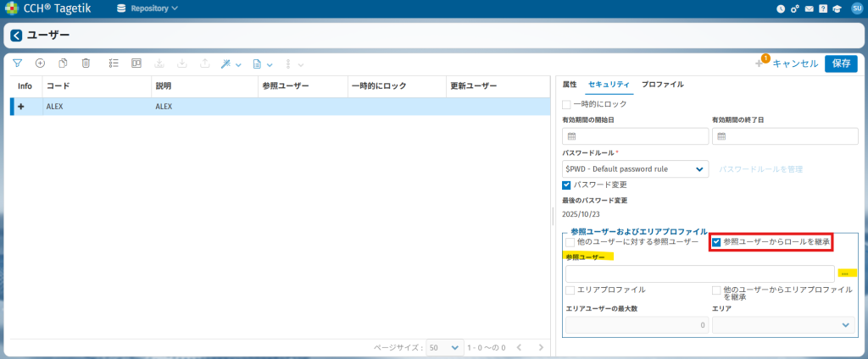Click the filter funnel icon in toolbar
The image size is (868, 359).
[x=17, y=64]
